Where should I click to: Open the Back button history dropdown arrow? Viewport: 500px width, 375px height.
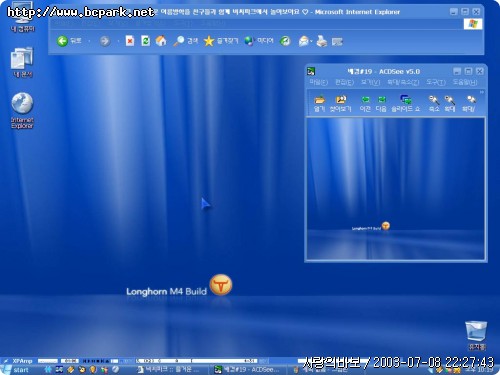(x=89, y=41)
